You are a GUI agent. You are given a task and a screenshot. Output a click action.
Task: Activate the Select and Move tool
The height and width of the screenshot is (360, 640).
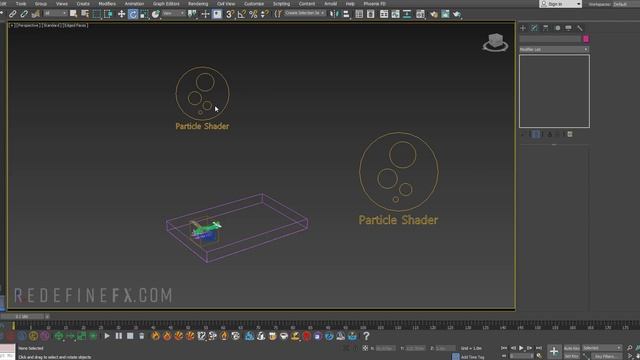coord(121,14)
